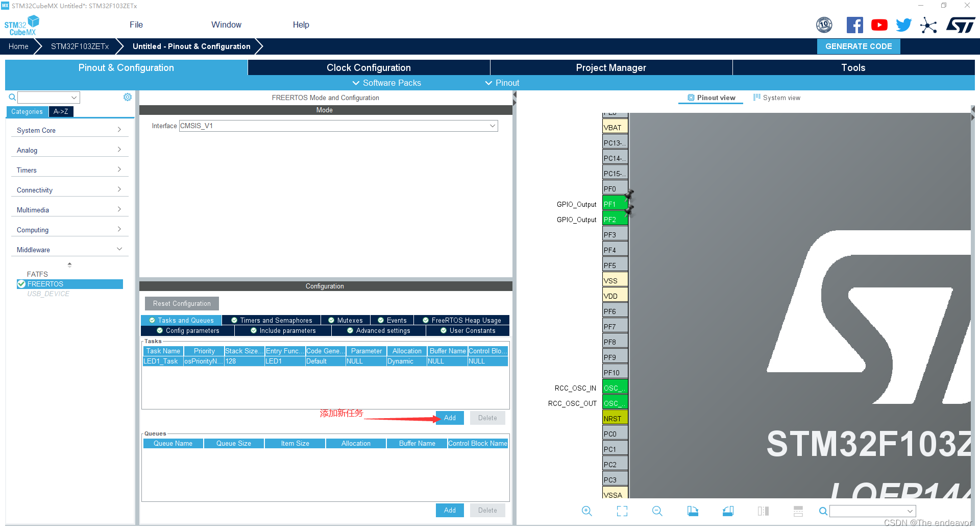Expand the Multimedia category

click(x=69, y=210)
